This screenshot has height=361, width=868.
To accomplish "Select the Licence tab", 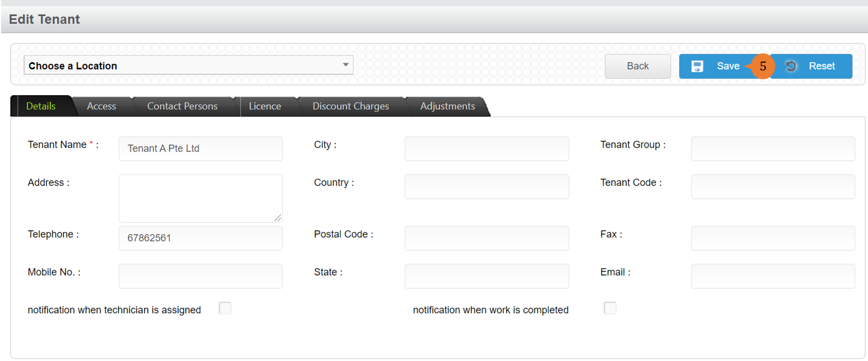I will [x=265, y=106].
